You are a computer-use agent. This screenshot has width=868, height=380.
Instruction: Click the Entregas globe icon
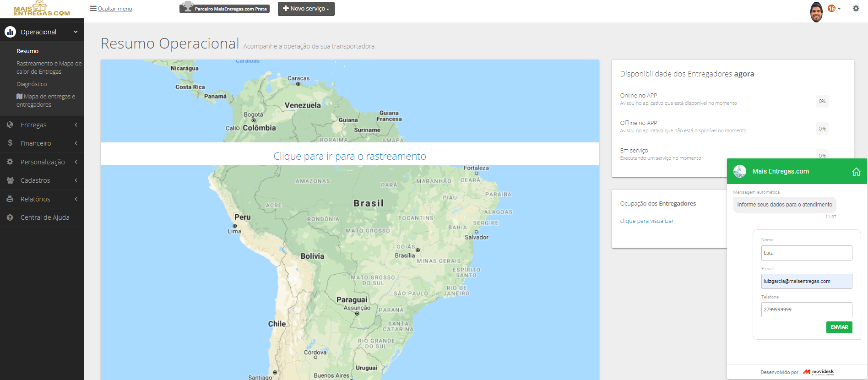coord(10,125)
